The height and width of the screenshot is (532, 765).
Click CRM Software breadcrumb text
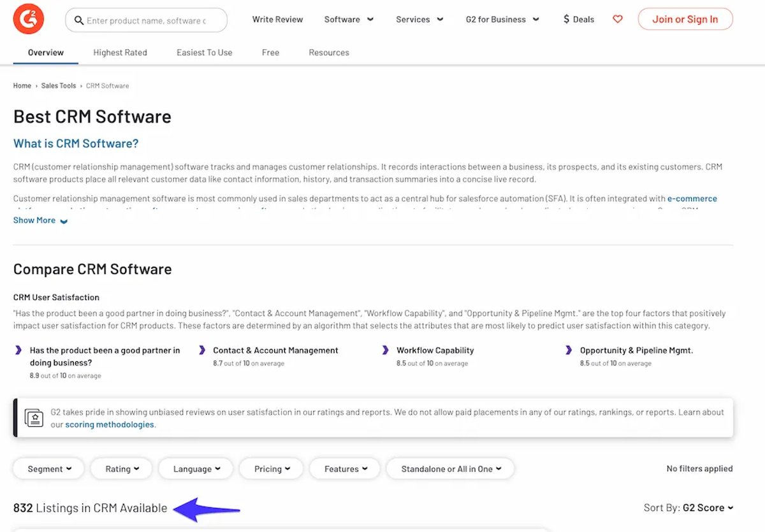click(107, 85)
